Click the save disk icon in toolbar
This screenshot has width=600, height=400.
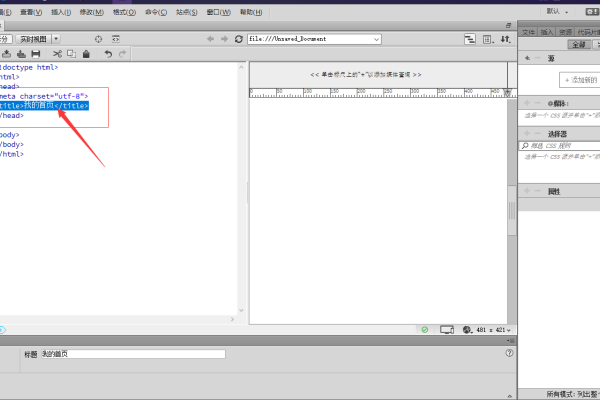(x=36, y=53)
